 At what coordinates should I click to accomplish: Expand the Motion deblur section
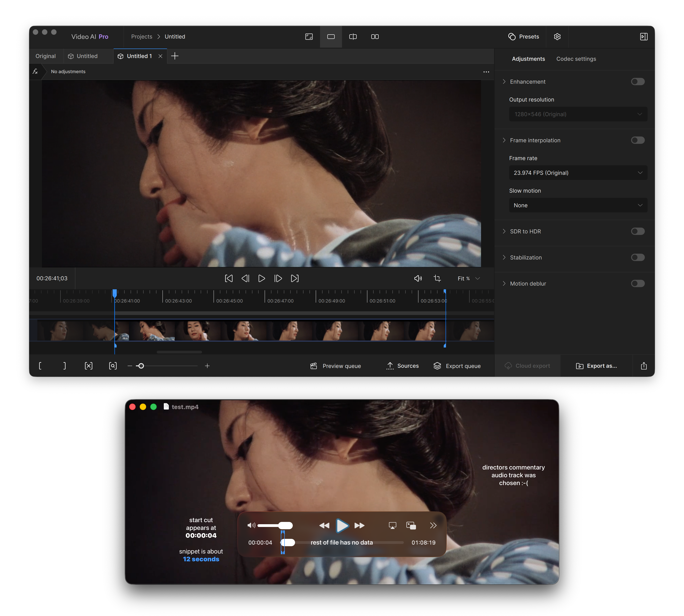pos(504,283)
